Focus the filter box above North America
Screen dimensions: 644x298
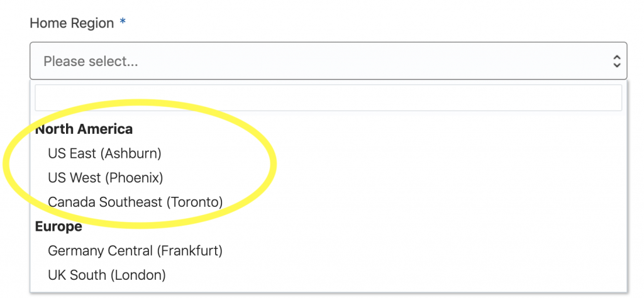pos(328,98)
